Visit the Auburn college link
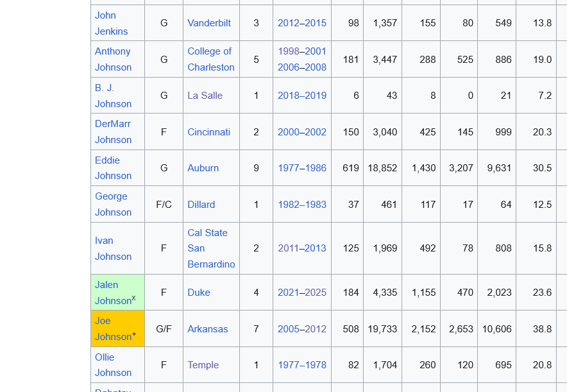Image resolution: width=567 pixels, height=392 pixels. [203, 167]
